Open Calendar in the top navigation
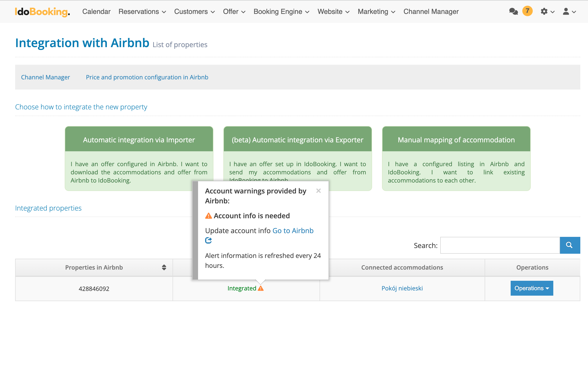Image resolution: width=588 pixels, height=376 pixels. pyautogui.click(x=96, y=12)
